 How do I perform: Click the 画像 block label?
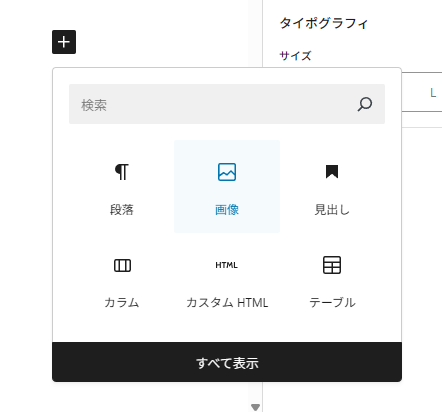pos(227,210)
